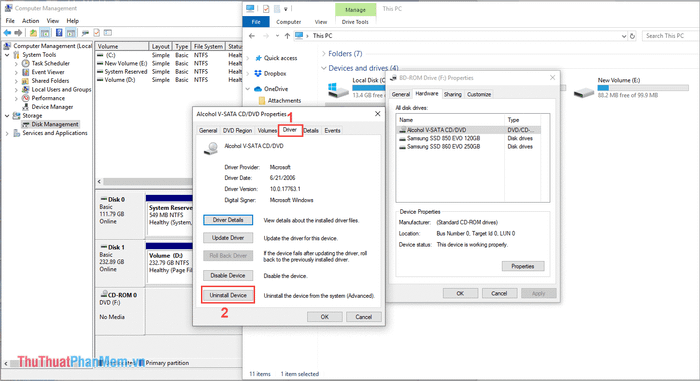Open View menu in Computer Management

coord(53,21)
